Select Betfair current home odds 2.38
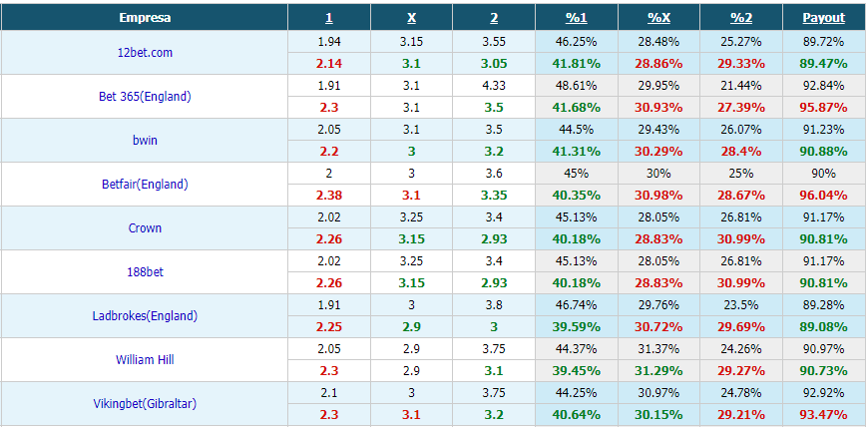 (329, 196)
